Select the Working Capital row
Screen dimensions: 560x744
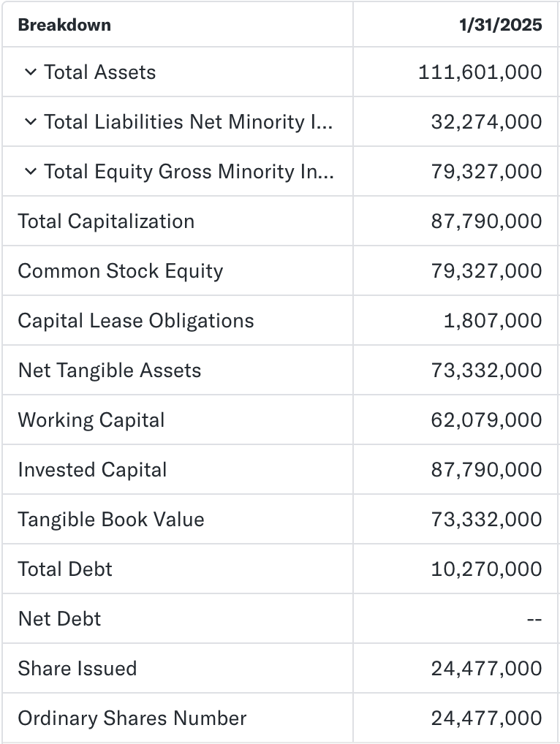91,420
